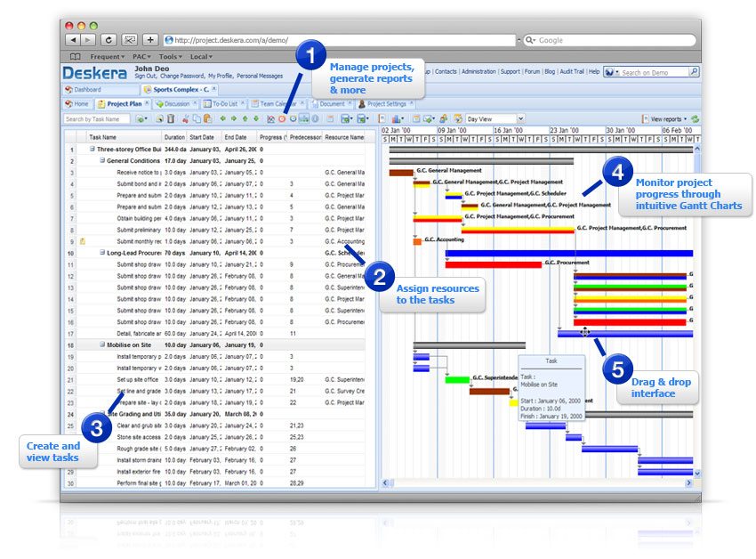Open the PAC bookmarks menu

[141, 56]
